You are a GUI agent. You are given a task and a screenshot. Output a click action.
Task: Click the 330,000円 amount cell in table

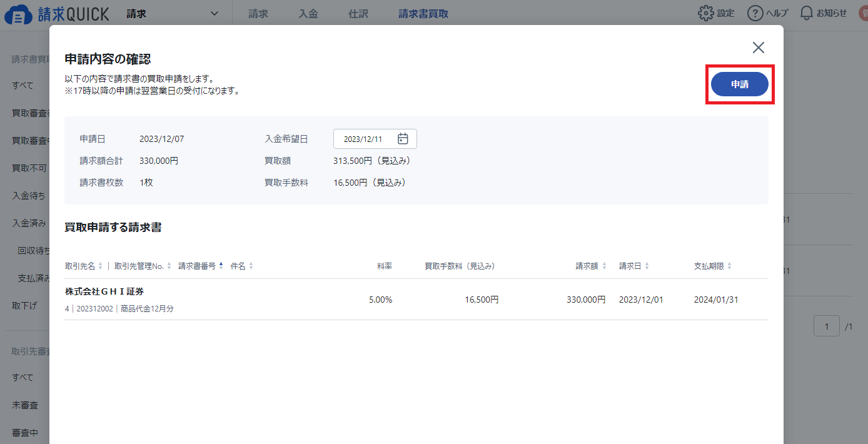tap(586, 300)
